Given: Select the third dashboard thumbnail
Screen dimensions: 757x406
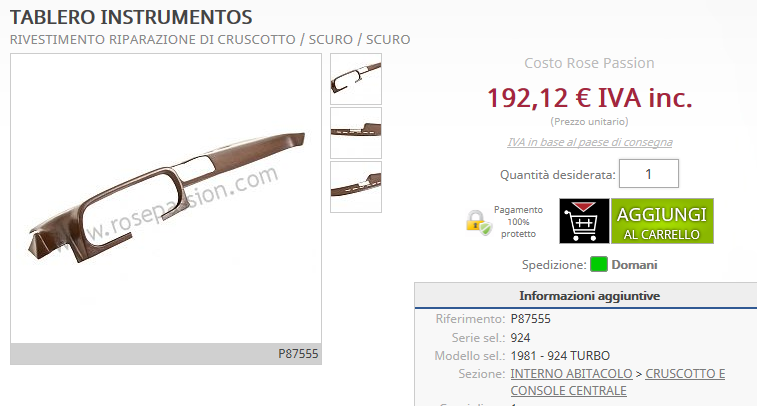Looking at the screenshot, I should coord(356,187).
